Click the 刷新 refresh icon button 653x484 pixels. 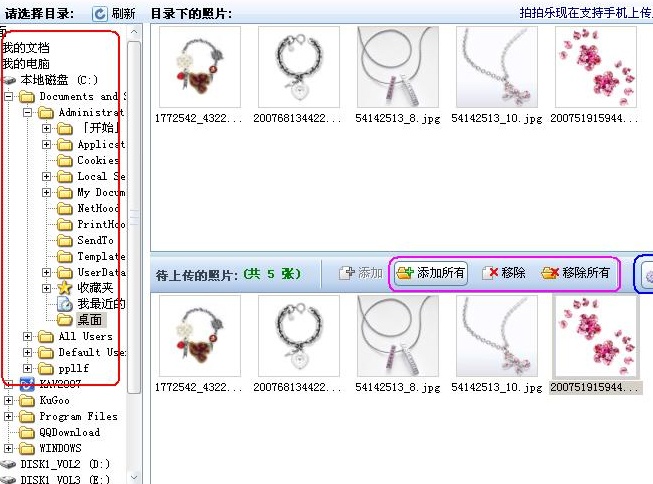click(100, 14)
